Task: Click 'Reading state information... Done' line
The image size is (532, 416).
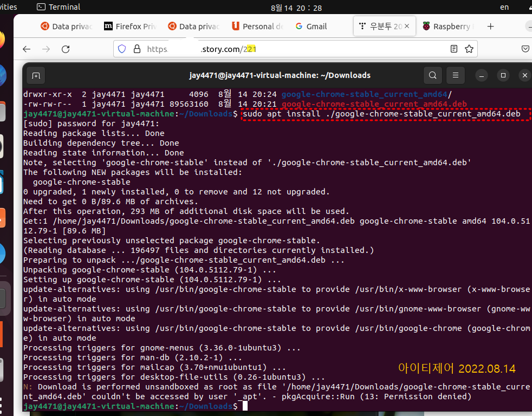Action: [x=103, y=153]
